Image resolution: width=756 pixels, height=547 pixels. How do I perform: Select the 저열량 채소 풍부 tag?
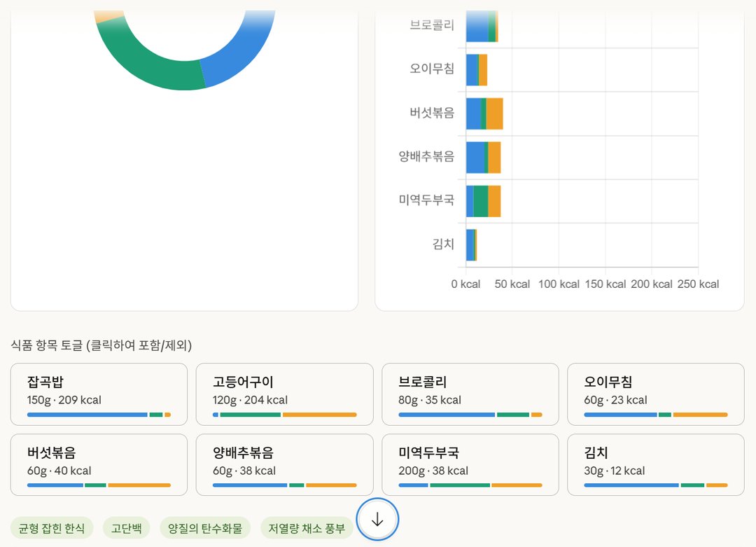tap(307, 528)
